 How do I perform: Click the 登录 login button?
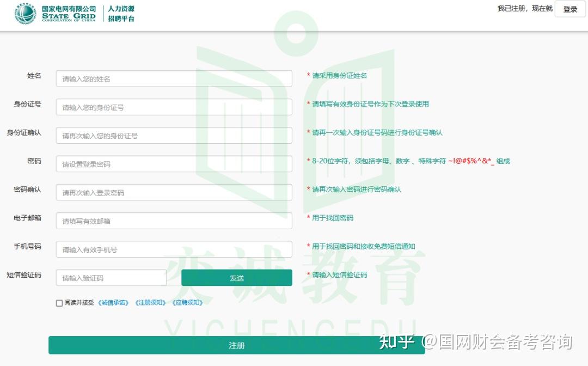click(x=570, y=9)
